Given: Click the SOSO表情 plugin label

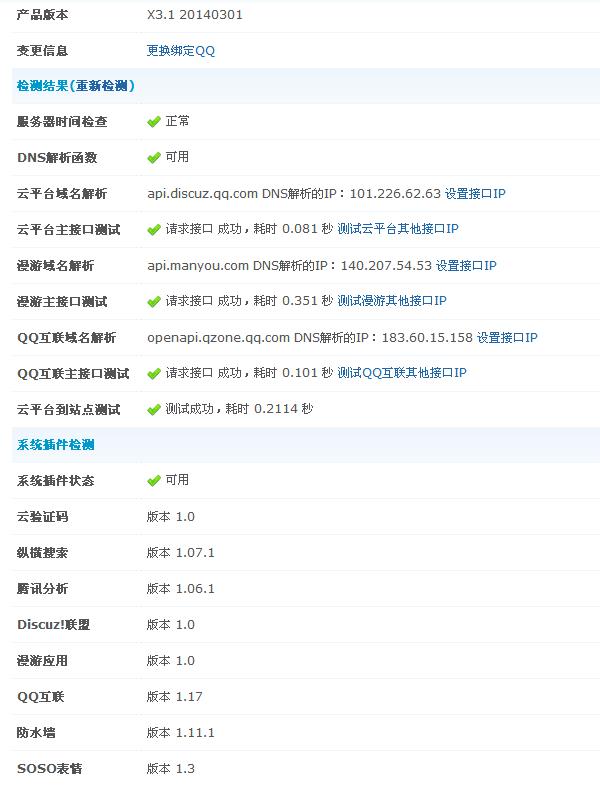Looking at the screenshot, I should [49, 768].
